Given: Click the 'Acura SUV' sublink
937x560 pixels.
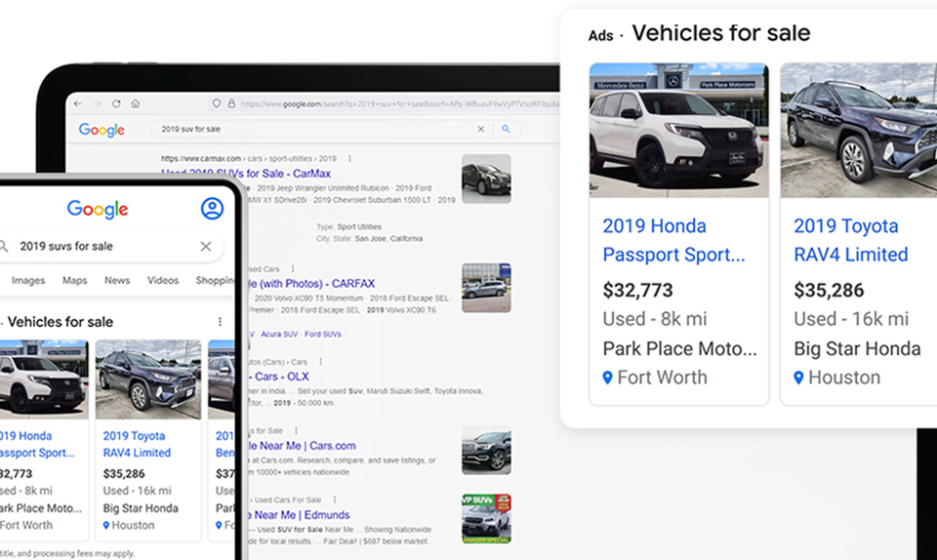Looking at the screenshot, I should 279,335.
